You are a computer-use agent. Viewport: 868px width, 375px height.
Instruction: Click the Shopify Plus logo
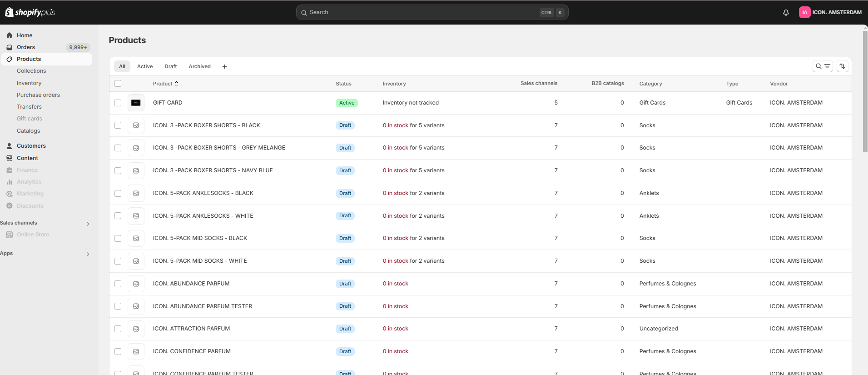tap(30, 12)
